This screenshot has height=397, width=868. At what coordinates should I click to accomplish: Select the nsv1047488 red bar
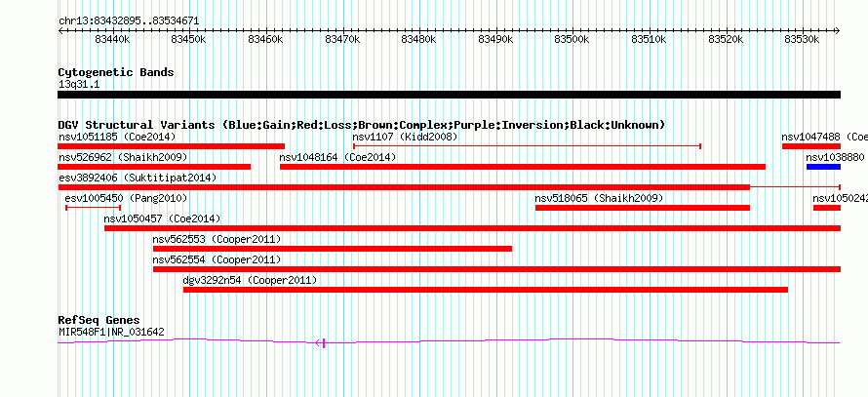click(811, 146)
